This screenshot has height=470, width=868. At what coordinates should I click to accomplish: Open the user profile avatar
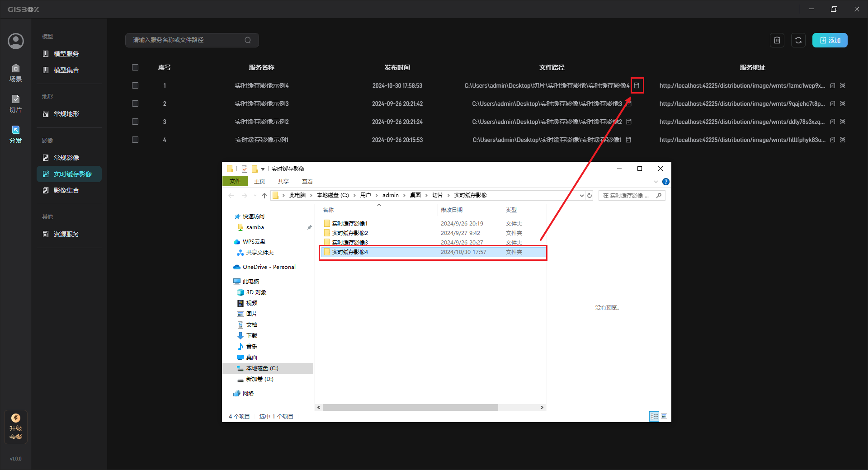(16, 41)
